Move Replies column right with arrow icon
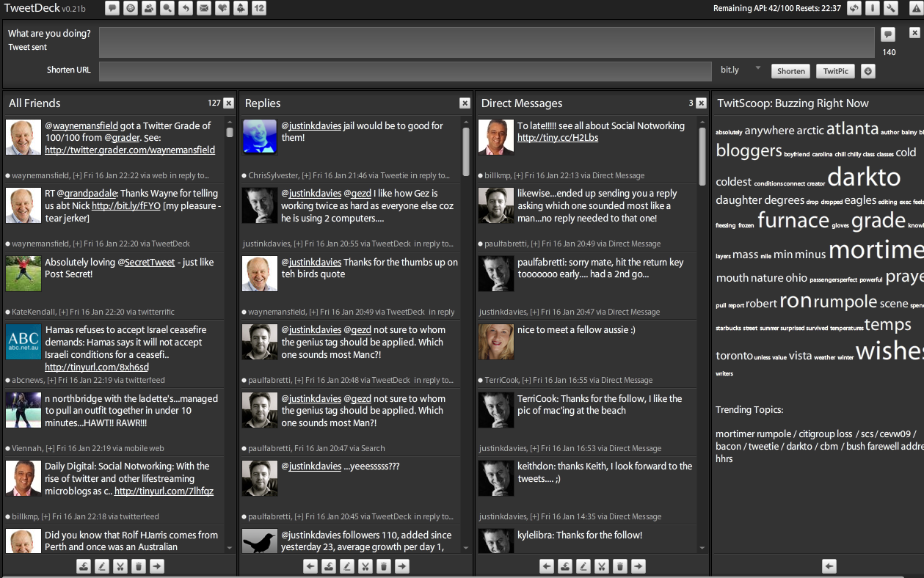 (402, 566)
